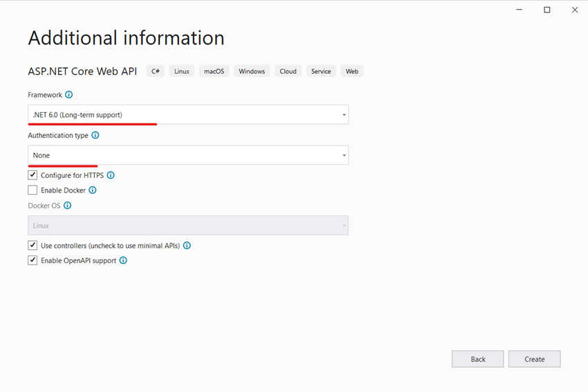Uncheck Configure for HTTPS checkbox

click(x=33, y=175)
